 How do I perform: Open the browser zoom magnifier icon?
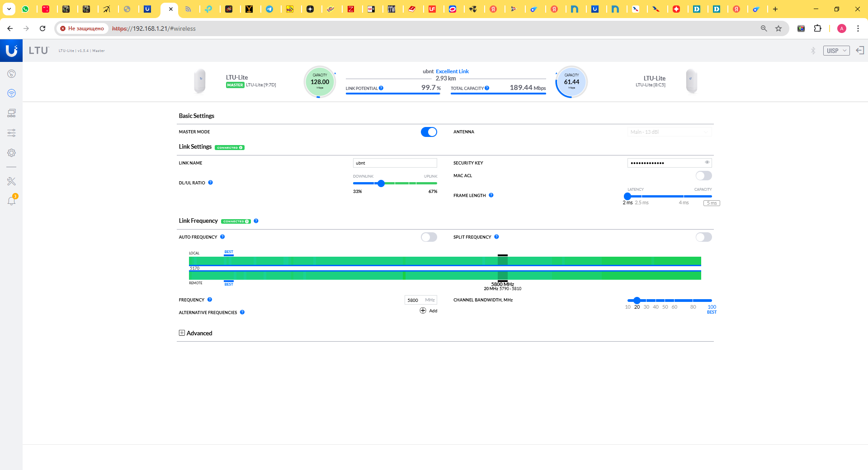pyautogui.click(x=764, y=28)
